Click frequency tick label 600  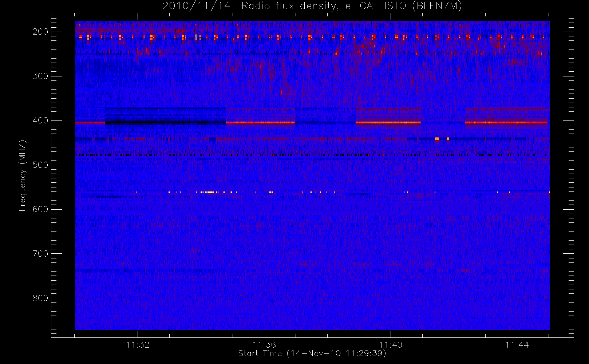click(40, 209)
